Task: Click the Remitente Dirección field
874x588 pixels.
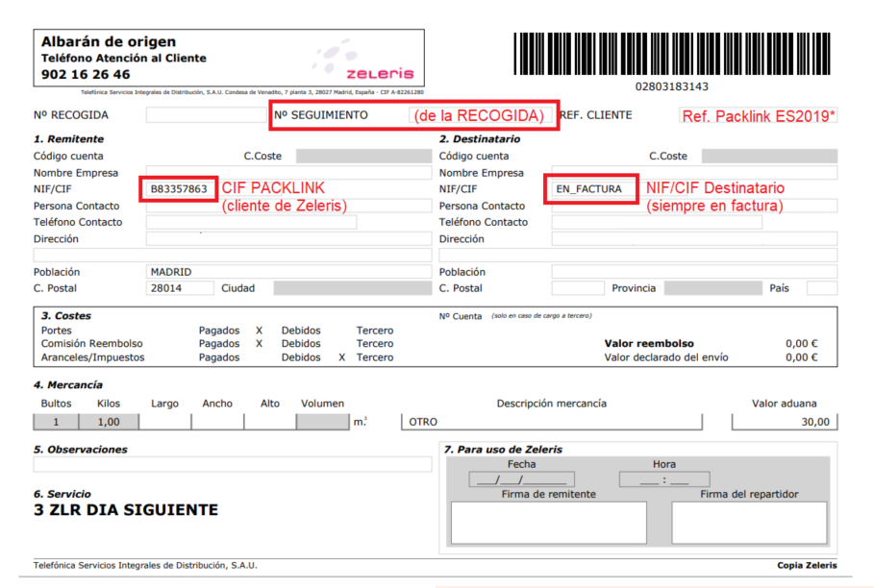Action: coord(288,239)
